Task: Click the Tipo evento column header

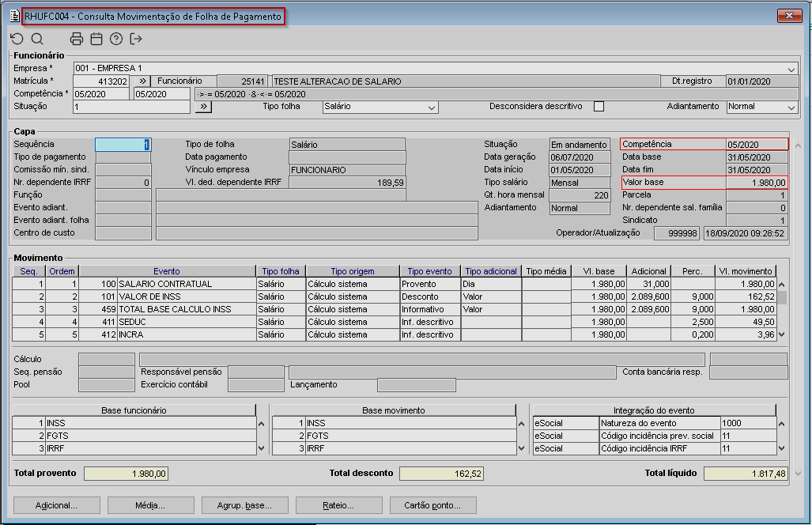Action: tap(430, 271)
